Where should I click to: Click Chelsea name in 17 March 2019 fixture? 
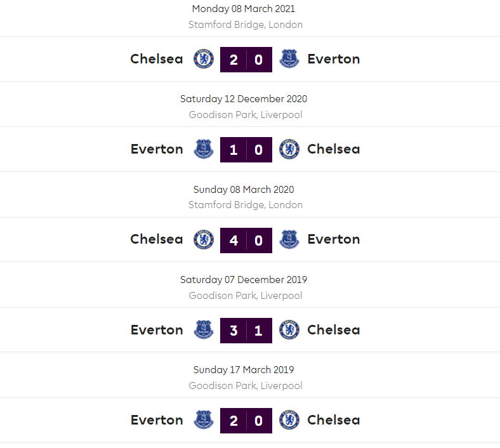click(334, 420)
